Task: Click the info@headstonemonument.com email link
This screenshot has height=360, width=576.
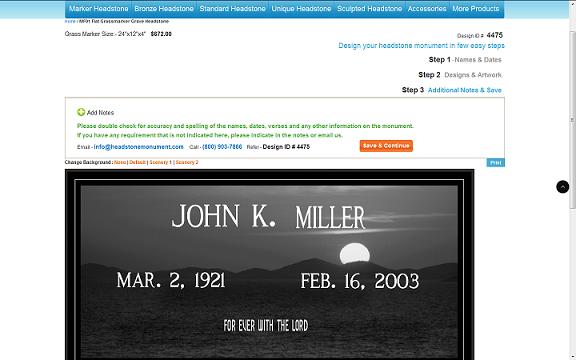Action: [x=138, y=147]
